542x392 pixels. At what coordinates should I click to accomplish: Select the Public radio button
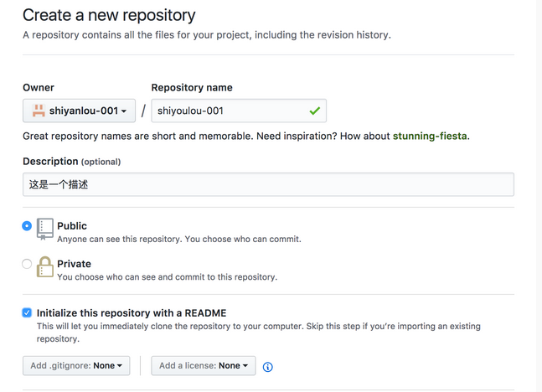(27, 225)
